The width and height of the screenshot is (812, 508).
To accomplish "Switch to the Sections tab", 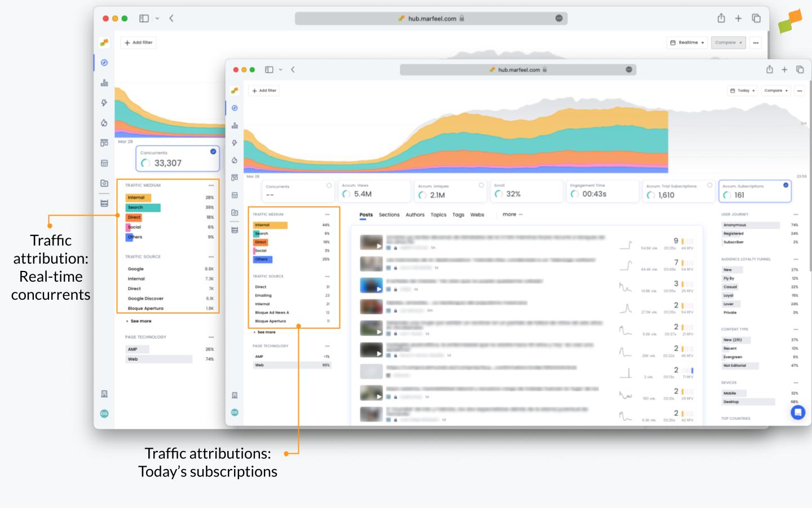I will point(389,214).
